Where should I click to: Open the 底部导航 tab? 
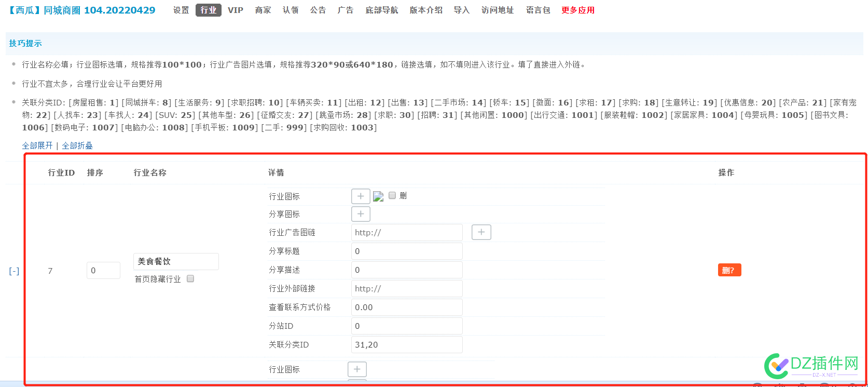point(382,10)
